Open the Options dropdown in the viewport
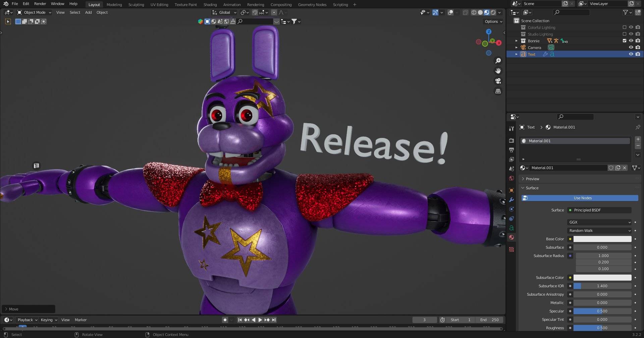 click(493, 21)
